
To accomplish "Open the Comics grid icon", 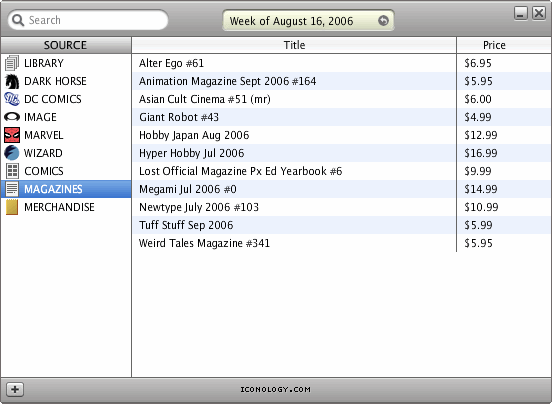I will pyautogui.click(x=12, y=171).
